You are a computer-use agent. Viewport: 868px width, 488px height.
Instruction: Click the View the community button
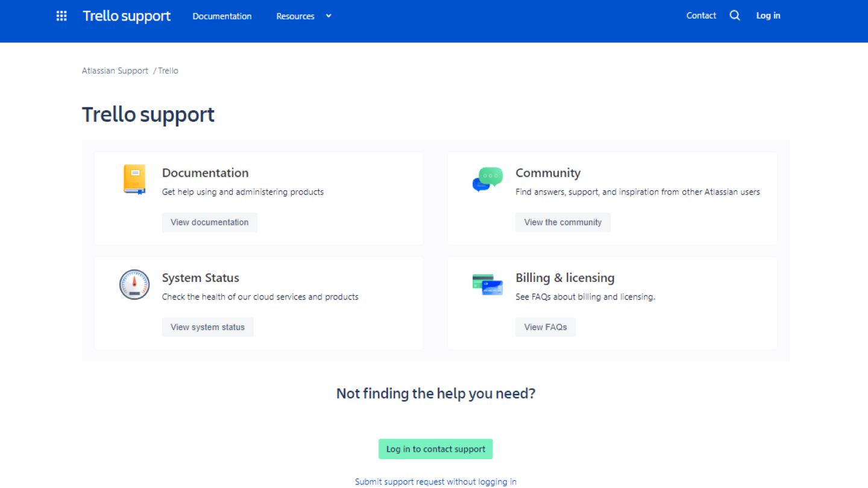[563, 222]
